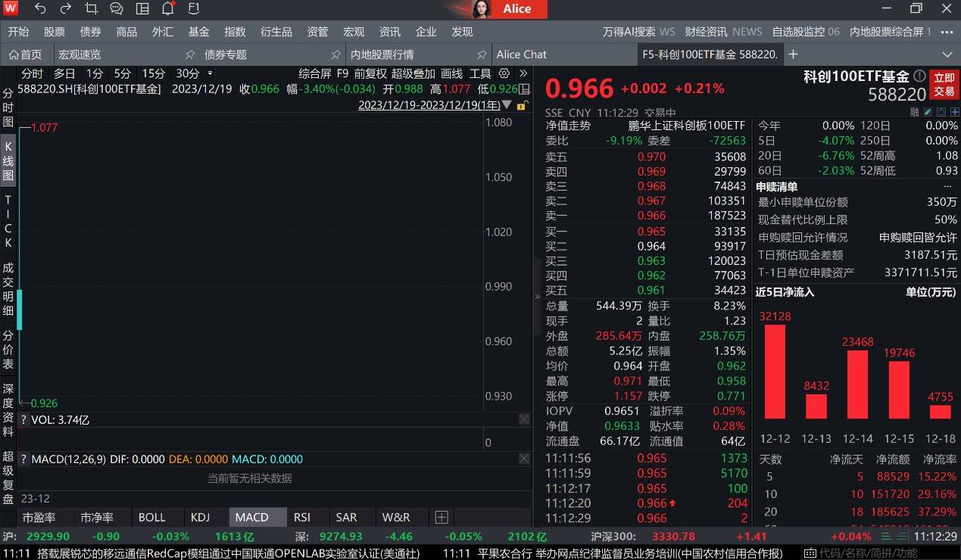This screenshot has height=560, width=961.
Task: Open F1 help icon in title bar
Action: click(193, 9)
